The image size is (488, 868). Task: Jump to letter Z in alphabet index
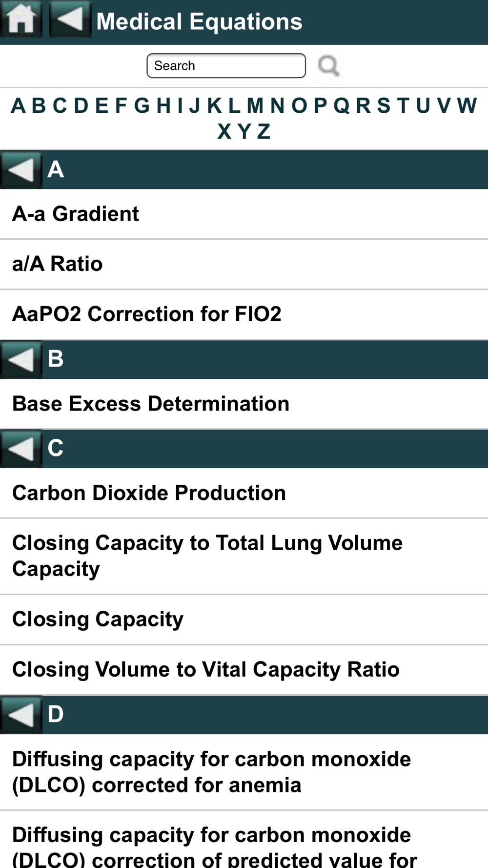point(264,131)
